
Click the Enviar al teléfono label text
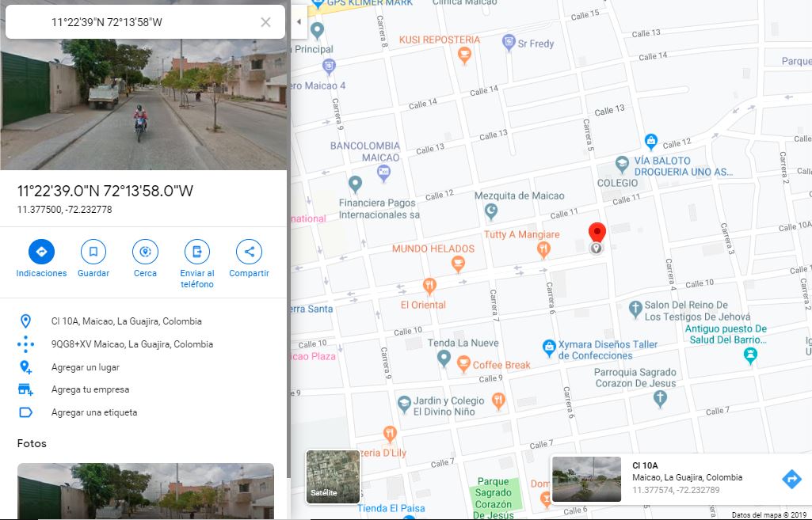196,279
